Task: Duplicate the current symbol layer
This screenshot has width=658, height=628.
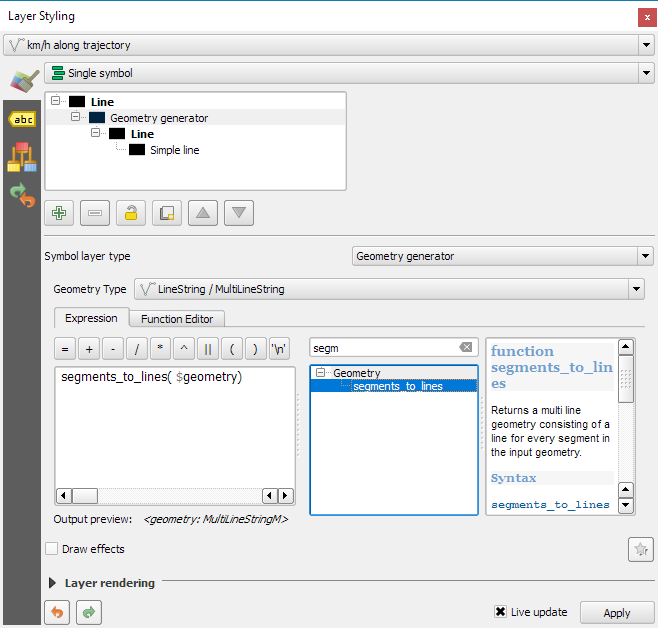Action: (167, 213)
